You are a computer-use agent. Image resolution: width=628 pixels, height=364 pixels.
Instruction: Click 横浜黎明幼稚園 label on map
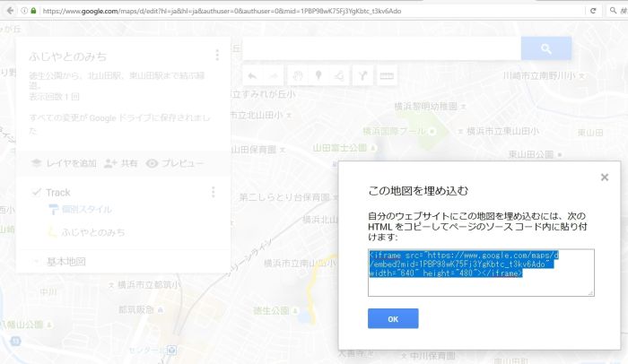(426, 107)
